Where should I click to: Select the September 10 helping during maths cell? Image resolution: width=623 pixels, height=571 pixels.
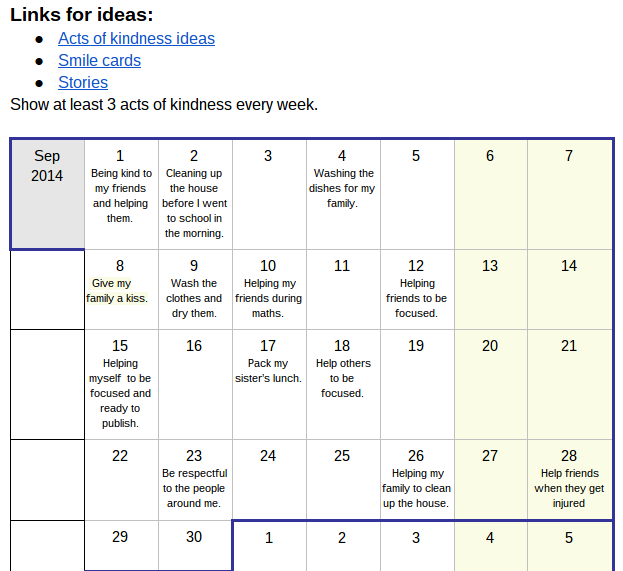pos(269,290)
